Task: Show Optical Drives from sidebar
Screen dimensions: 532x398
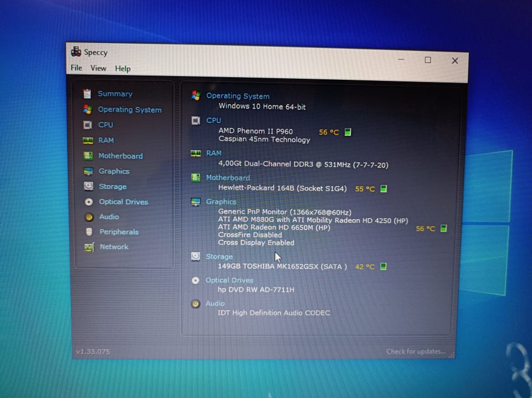Action: [124, 202]
